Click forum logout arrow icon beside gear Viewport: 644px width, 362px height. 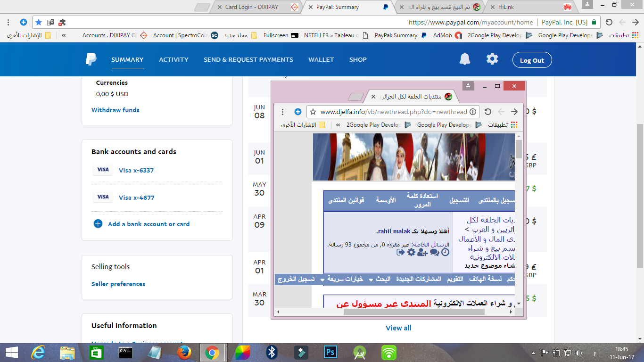401,252
